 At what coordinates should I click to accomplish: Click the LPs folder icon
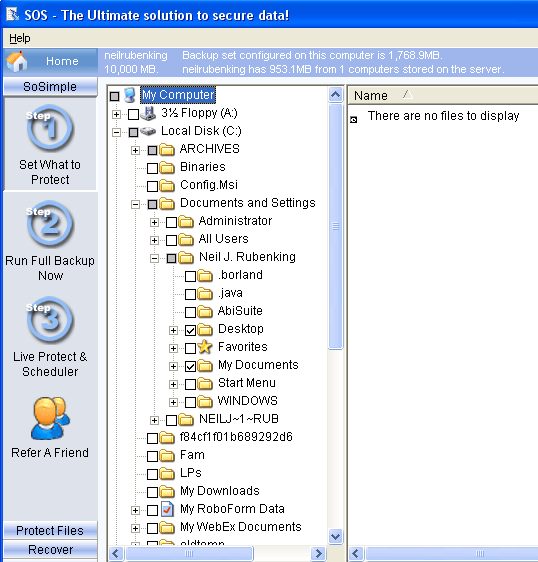tap(167, 473)
